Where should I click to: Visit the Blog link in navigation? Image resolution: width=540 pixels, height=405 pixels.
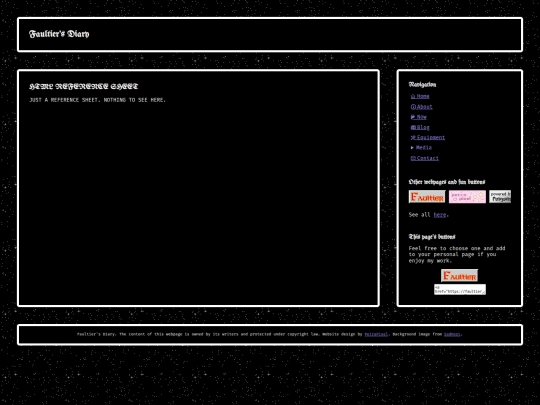click(x=420, y=127)
